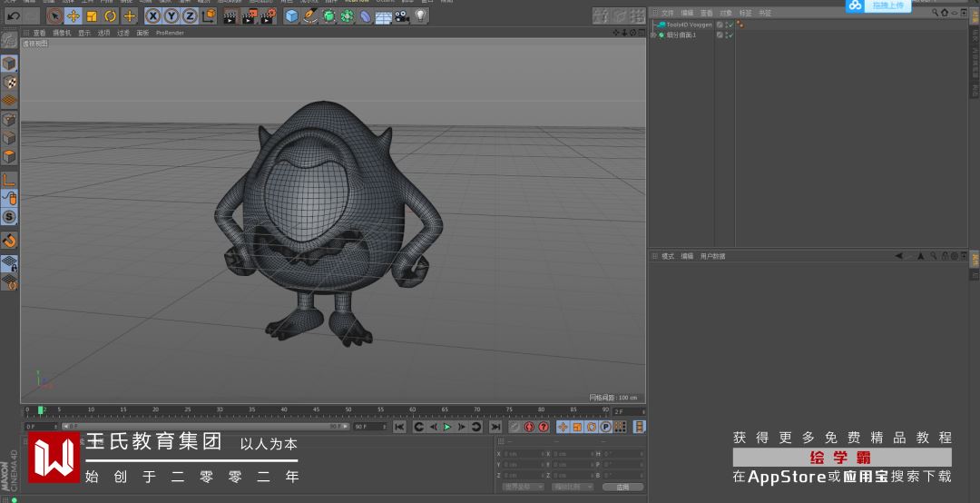Open Attribute Manager 用户数据 menu
980x503 pixels.
[x=712, y=257]
